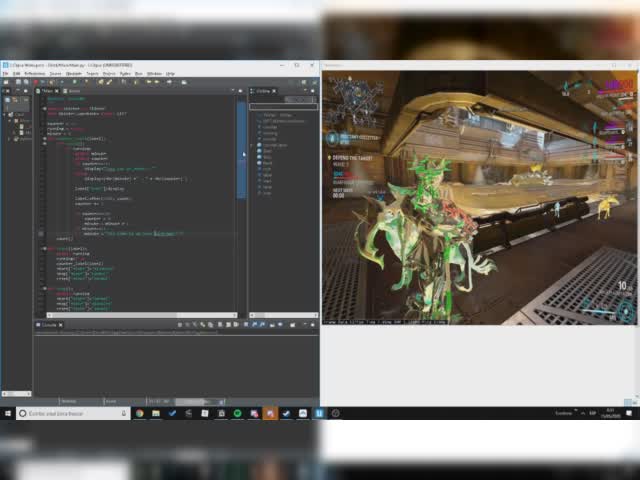
Task: Click the yellow back navigation arrow
Action: point(149,82)
